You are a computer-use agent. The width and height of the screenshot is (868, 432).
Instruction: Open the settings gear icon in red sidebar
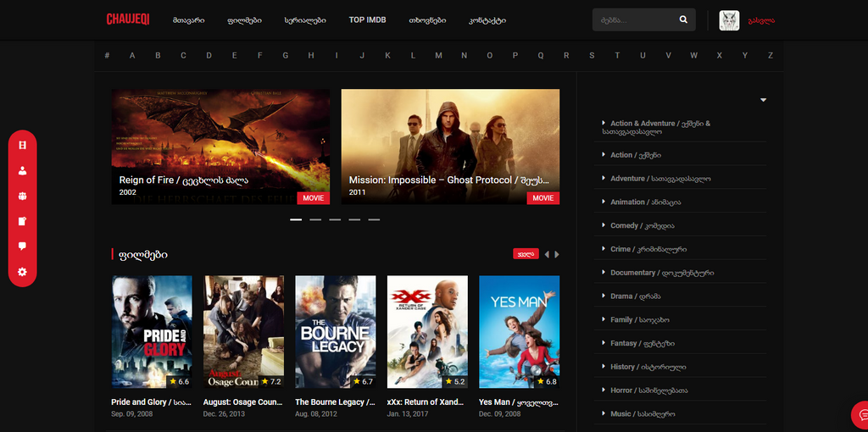[22, 272]
